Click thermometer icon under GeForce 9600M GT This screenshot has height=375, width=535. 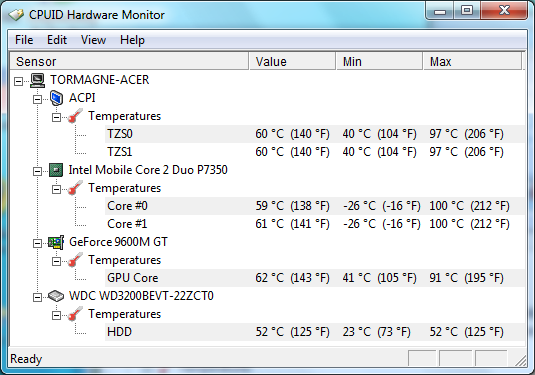point(75,260)
